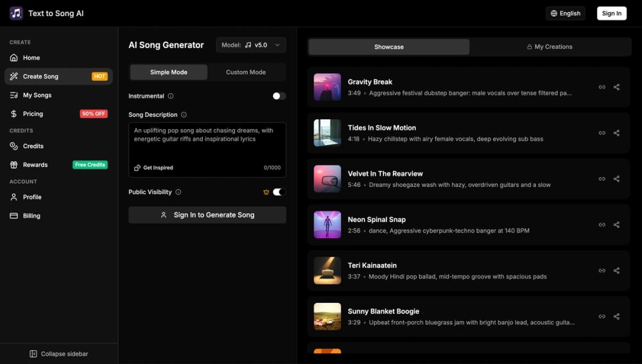Open the Model v5.0 dropdown

251,45
